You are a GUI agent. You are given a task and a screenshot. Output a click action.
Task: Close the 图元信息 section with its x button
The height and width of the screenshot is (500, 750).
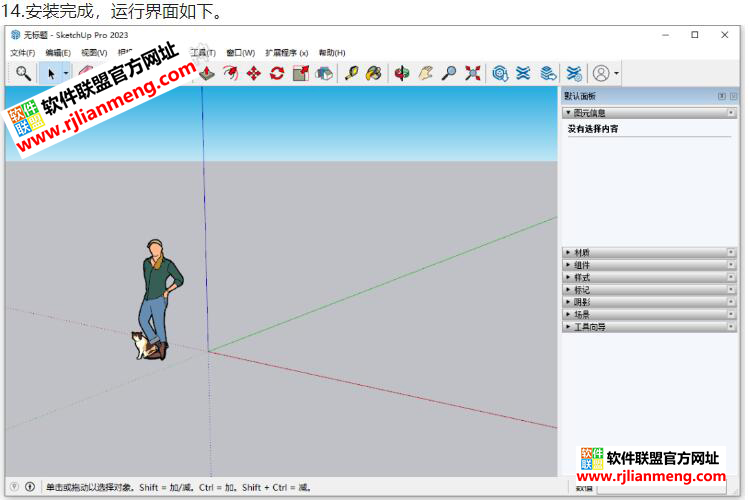(731, 113)
